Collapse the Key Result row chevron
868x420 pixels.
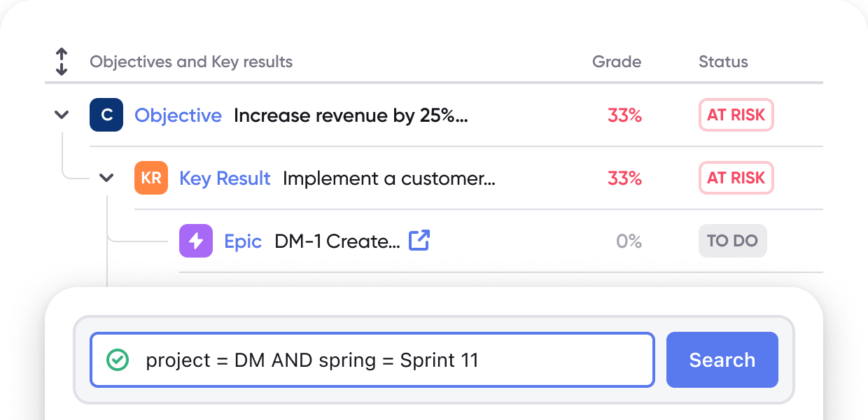click(106, 178)
